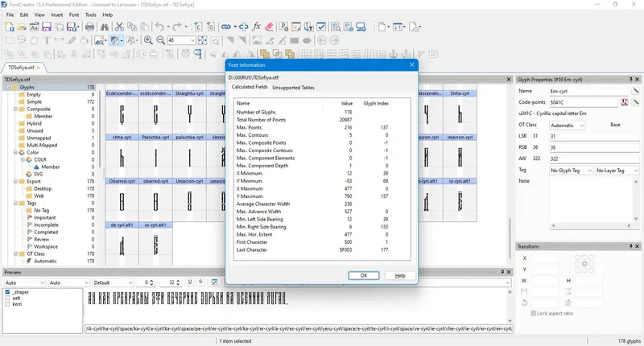The width and height of the screenshot is (644, 346).
Task: Click OK in Font Information dialog
Action: pyautogui.click(x=364, y=275)
